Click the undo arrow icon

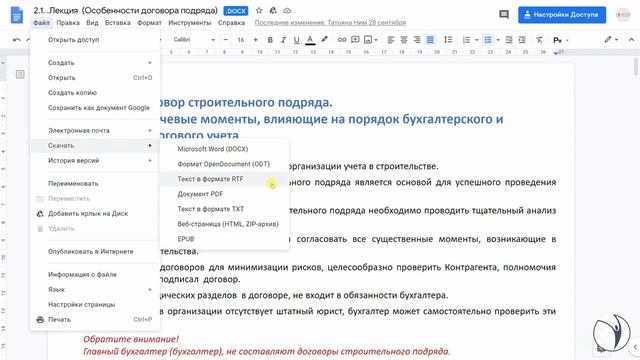(16, 40)
